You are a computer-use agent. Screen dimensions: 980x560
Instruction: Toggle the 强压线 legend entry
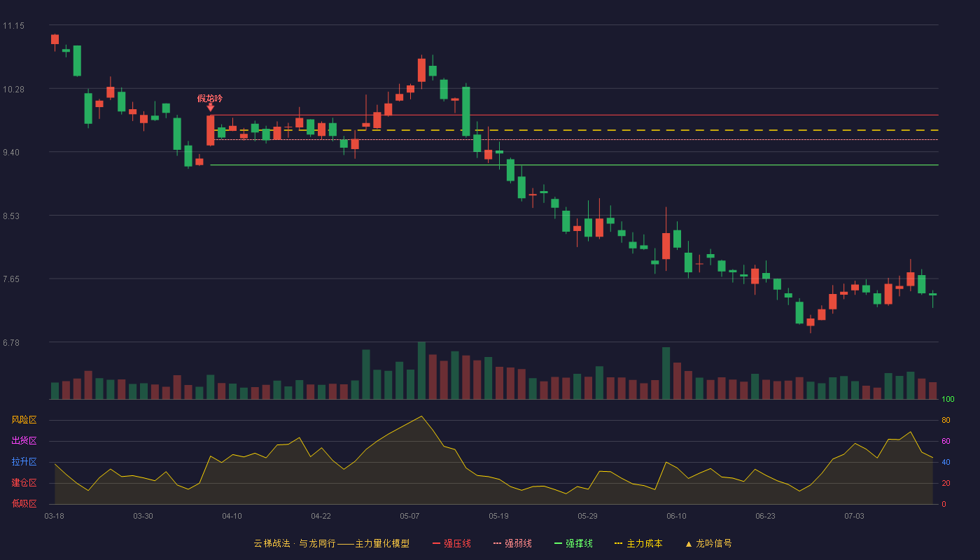point(451,543)
